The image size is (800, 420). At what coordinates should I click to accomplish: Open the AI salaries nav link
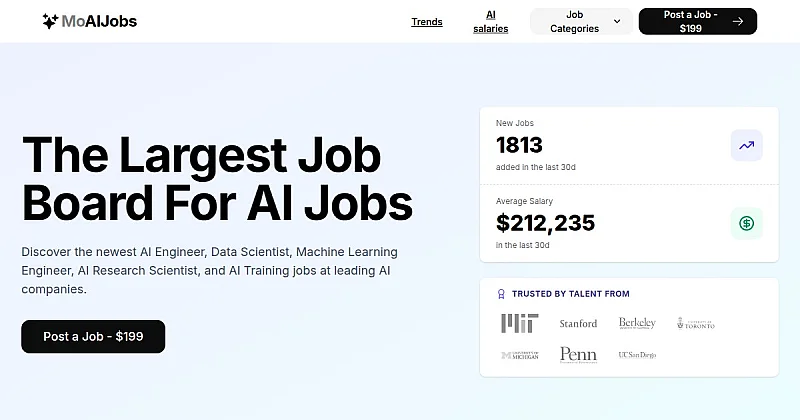point(490,21)
